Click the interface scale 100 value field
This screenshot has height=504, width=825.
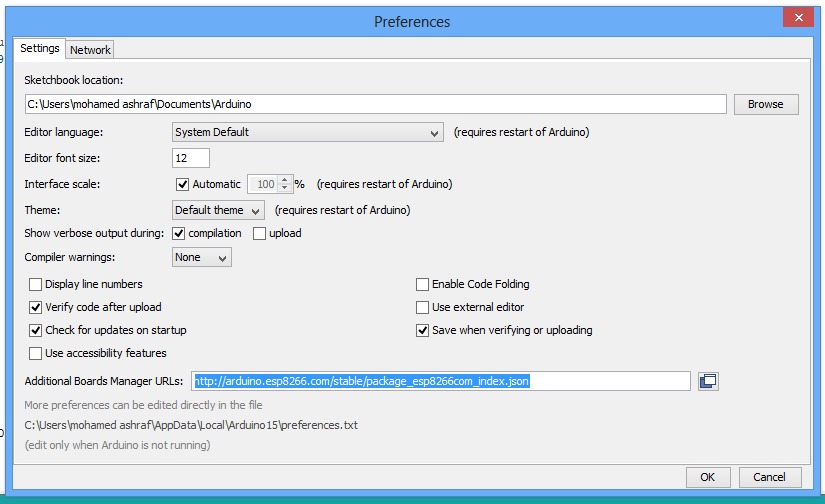[264, 184]
